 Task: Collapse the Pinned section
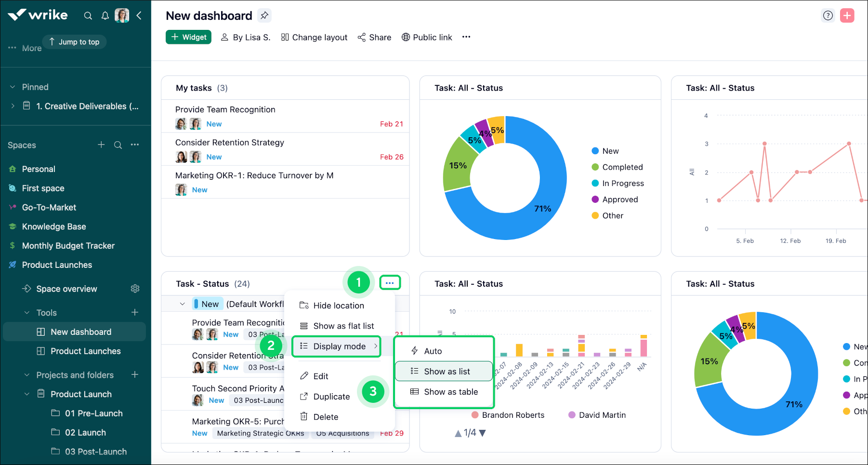pyautogui.click(x=13, y=87)
